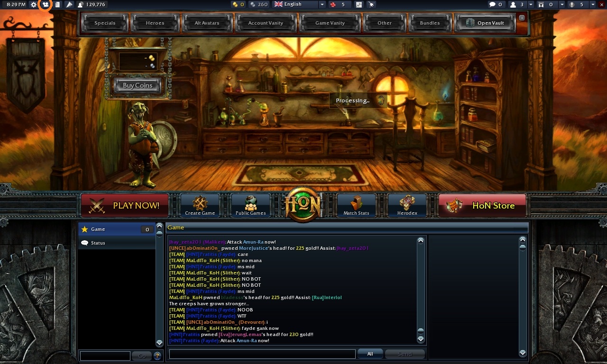Open the Specials store tab

click(x=105, y=23)
